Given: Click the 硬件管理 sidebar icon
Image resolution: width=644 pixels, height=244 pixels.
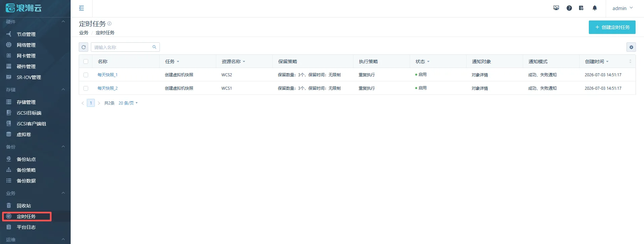Looking at the screenshot, I should click(9, 66).
